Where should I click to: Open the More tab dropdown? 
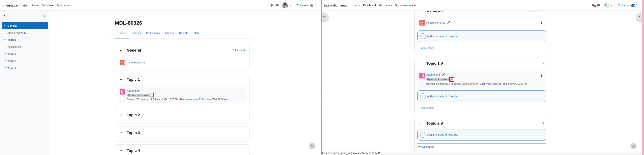[x=197, y=33]
